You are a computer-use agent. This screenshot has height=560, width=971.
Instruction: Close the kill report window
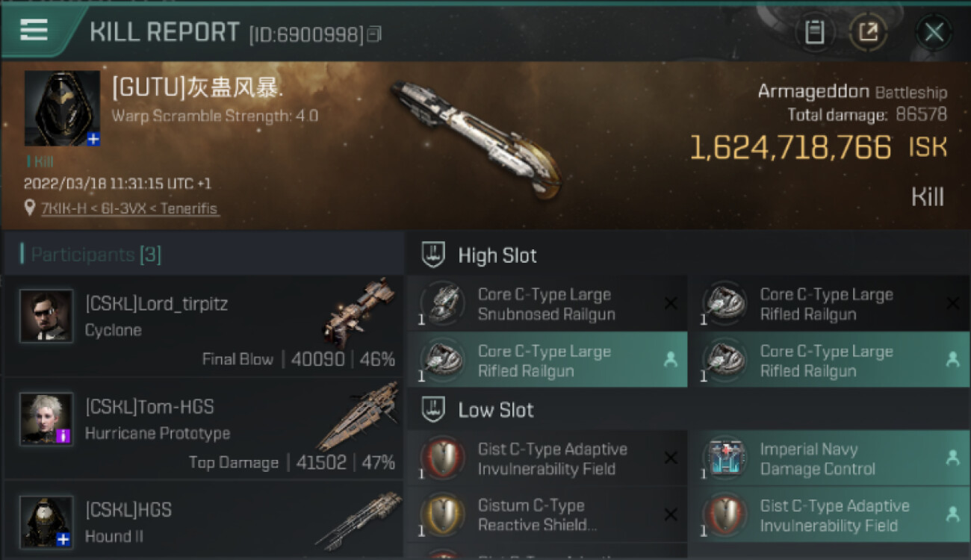click(x=934, y=33)
